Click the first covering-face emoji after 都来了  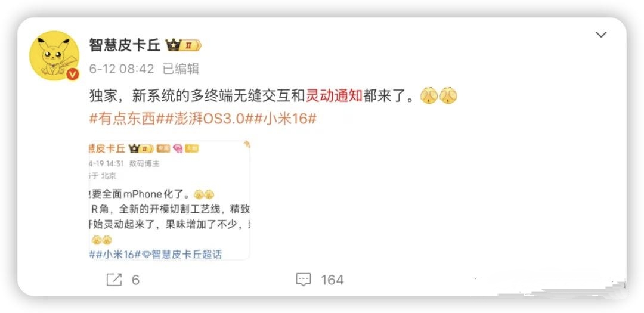click(x=429, y=96)
